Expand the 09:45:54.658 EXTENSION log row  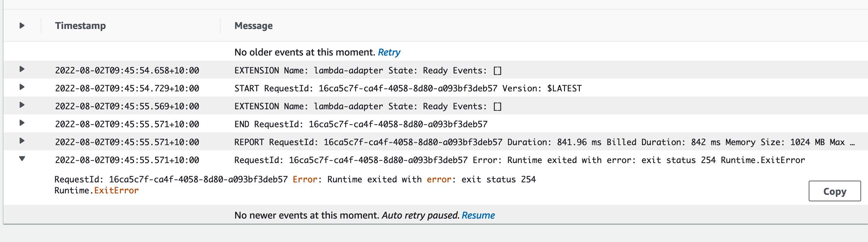[22, 69]
